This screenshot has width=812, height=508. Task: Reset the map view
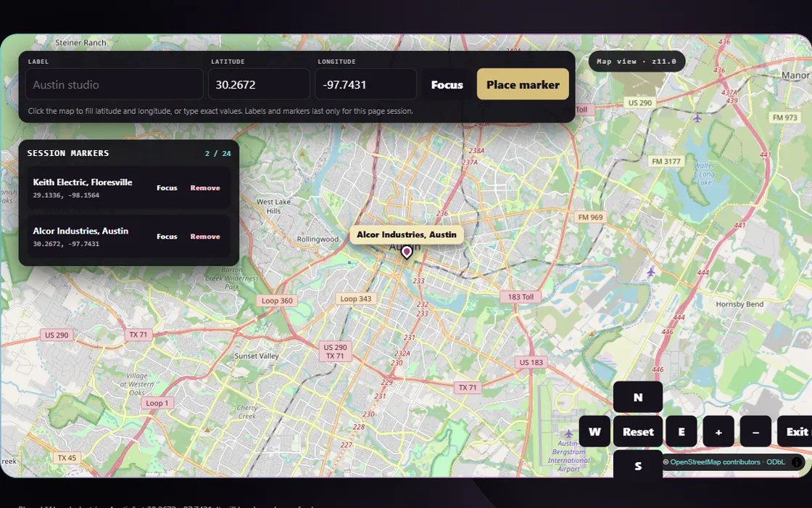pyautogui.click(x=638, y=431)
